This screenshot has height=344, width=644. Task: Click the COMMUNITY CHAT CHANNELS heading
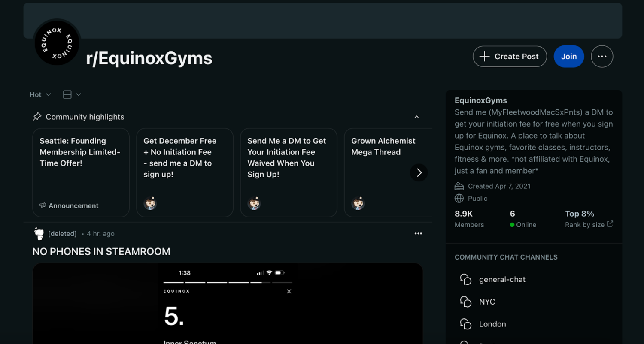click(x=506, y=257)
